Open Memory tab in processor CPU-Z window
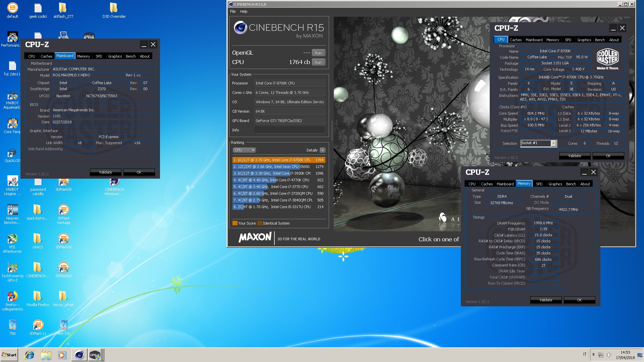Image resolution: width=644 pixels, height=362 pixels. click(x=552, y=40)
